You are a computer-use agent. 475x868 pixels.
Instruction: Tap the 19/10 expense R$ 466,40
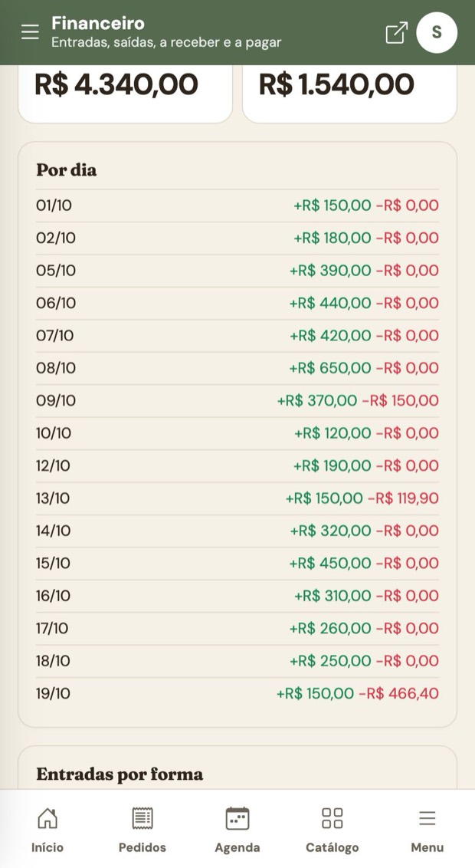(x=398, y=694)
